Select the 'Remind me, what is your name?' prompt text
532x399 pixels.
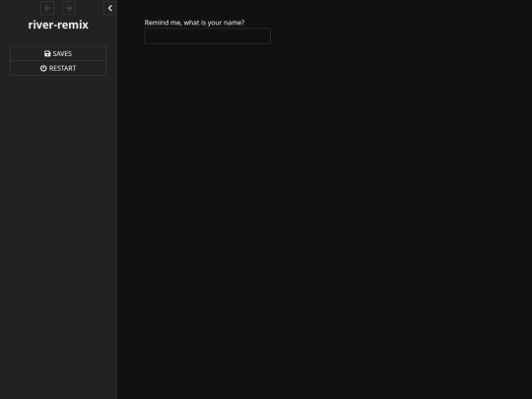coord(194,23)
